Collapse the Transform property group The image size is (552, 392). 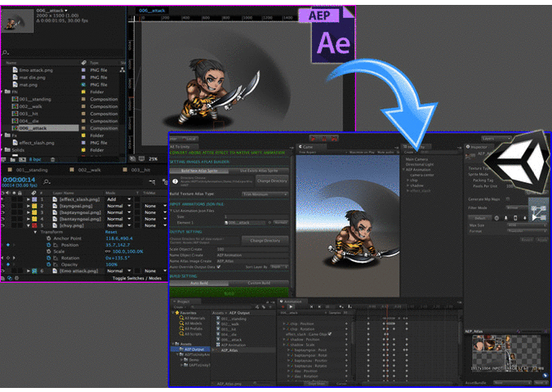[35, 232]
